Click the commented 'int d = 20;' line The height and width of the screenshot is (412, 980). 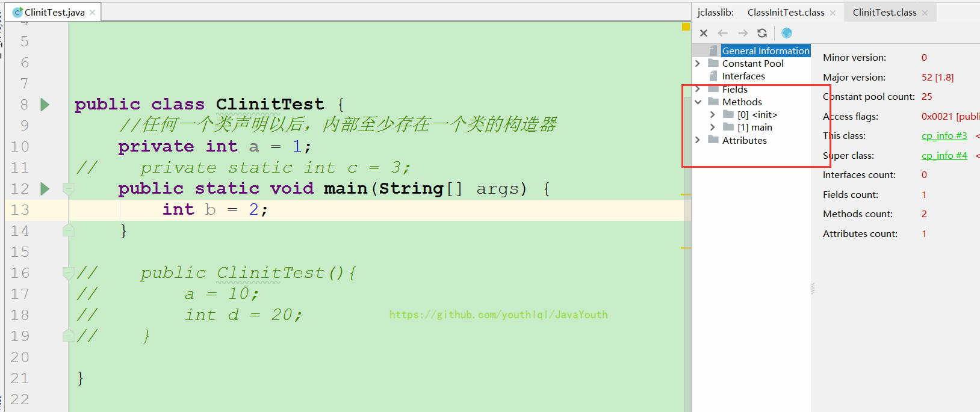[243, 315]
